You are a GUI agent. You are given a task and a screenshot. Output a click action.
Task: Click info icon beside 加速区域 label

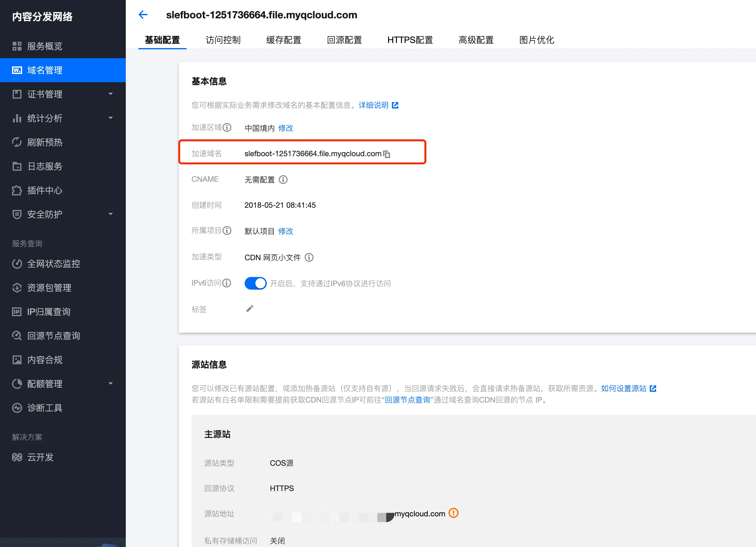[x=227, y=128]
